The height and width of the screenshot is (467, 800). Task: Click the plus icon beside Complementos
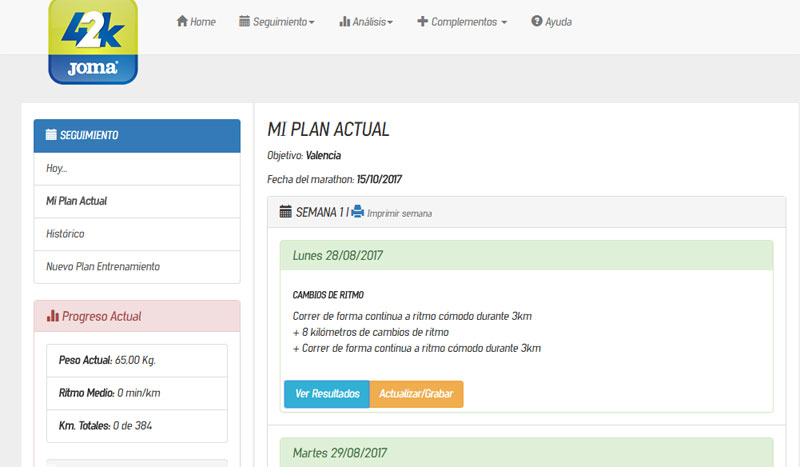coord(422,21)
